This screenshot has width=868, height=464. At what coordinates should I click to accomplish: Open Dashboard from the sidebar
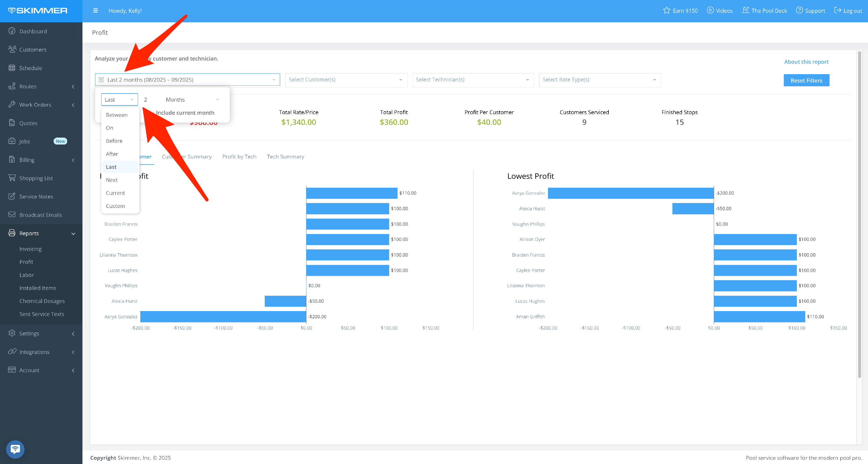pyautogui.click(x=33, y=31)
